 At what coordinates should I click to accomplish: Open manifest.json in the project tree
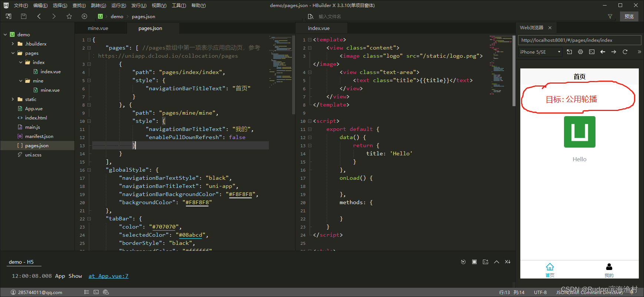point(39,136)
